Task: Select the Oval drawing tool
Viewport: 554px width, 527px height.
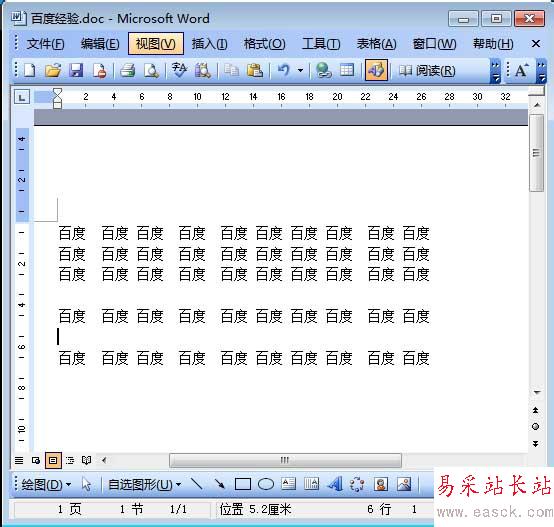Action: pyautogui.click(x=266, y=484)
